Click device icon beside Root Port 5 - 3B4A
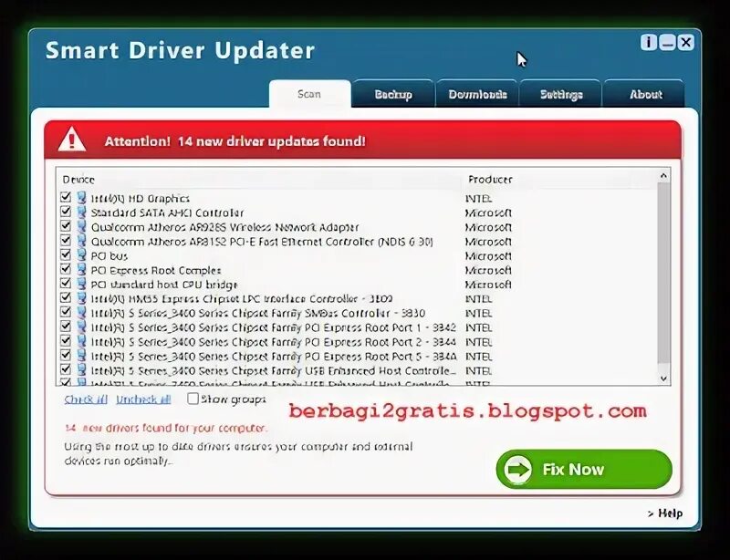This screenshot has width=730, height=560. [x=81, y=356]
